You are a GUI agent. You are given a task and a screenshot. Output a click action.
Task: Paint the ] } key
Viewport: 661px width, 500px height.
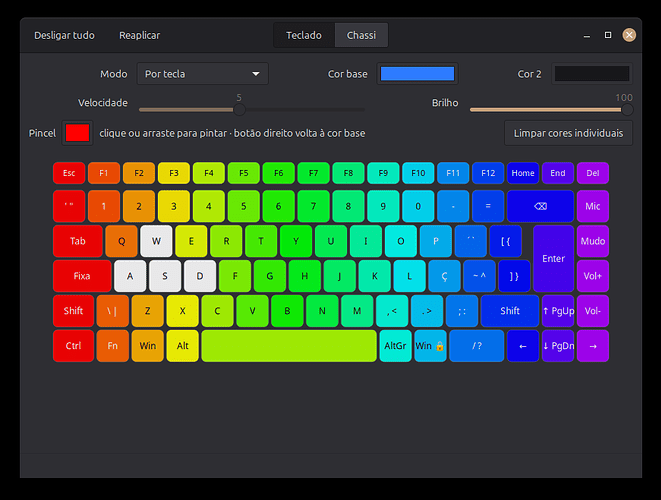(x=514, y=276)
